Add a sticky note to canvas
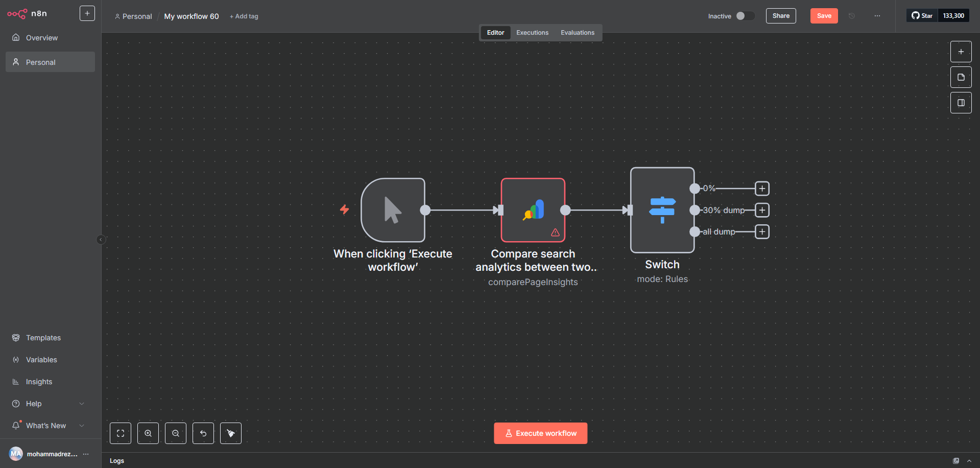This screenshot has height=468, width=980. [961, 77]
